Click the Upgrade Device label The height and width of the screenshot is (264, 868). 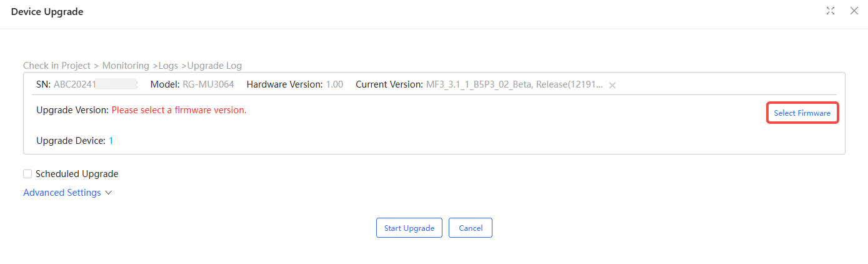pos(71,141)
